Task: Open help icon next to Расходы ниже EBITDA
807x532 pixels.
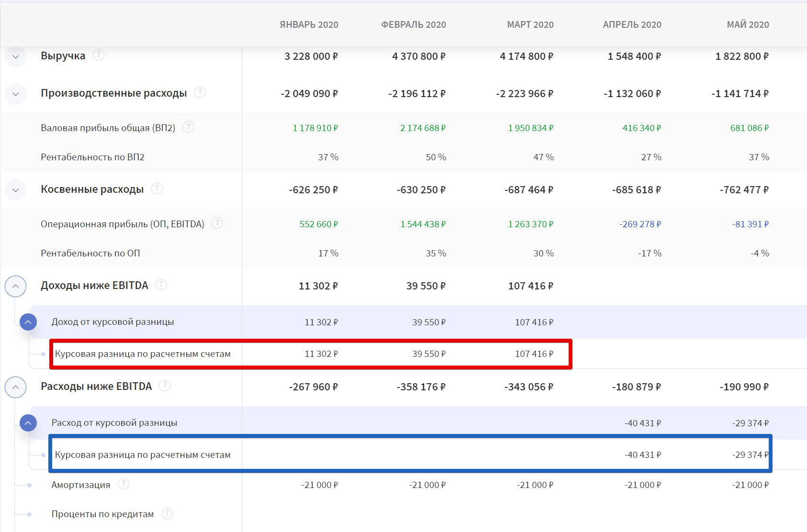Action: coord(165,386)
